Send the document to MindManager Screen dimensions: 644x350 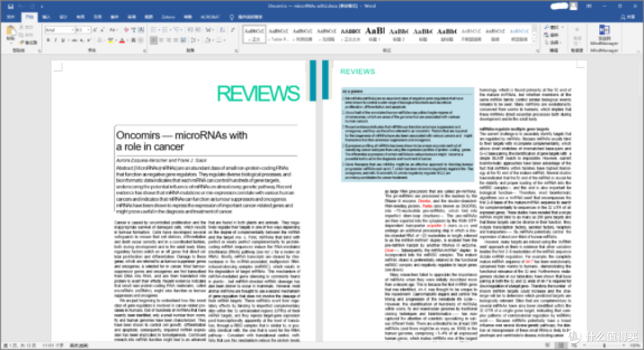pyautogui.click(x=604, y=35)
